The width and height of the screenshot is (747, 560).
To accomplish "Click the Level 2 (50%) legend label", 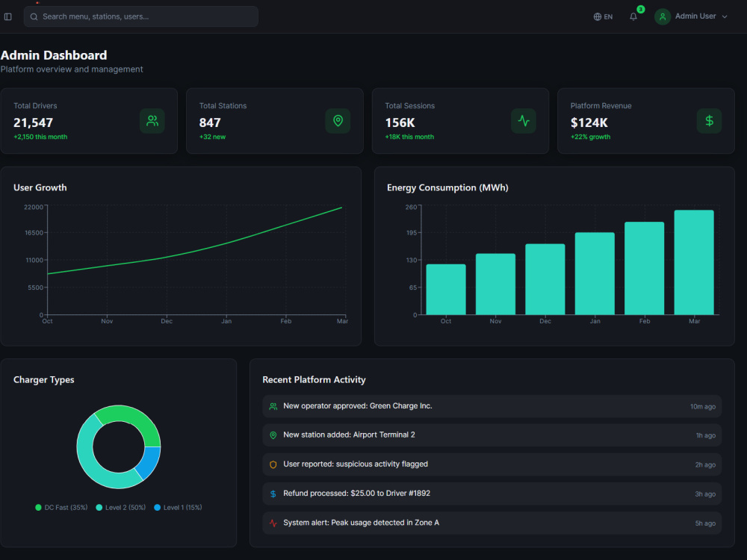I will (125, 508).
